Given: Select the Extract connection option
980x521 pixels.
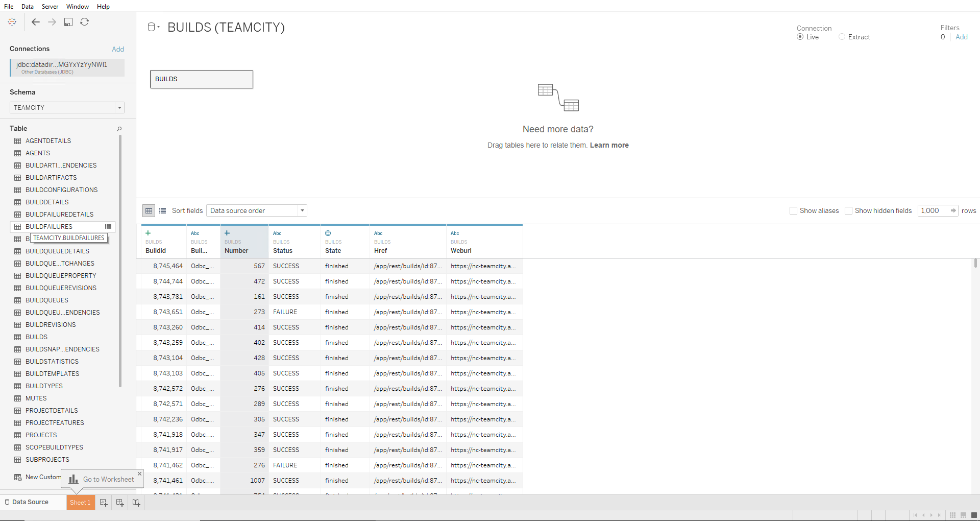Looking at the screenshot, I should click(842, 37).
